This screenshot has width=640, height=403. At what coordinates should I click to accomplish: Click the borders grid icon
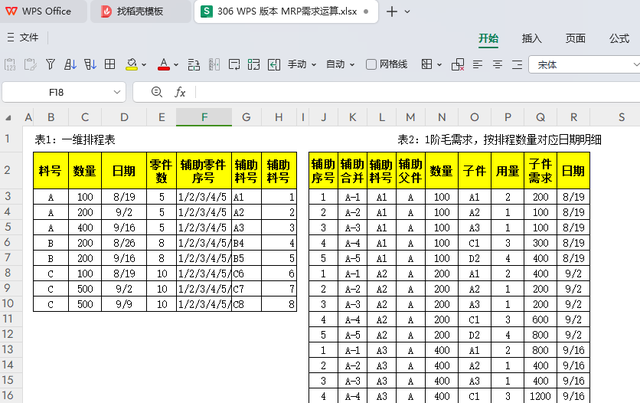427,64
